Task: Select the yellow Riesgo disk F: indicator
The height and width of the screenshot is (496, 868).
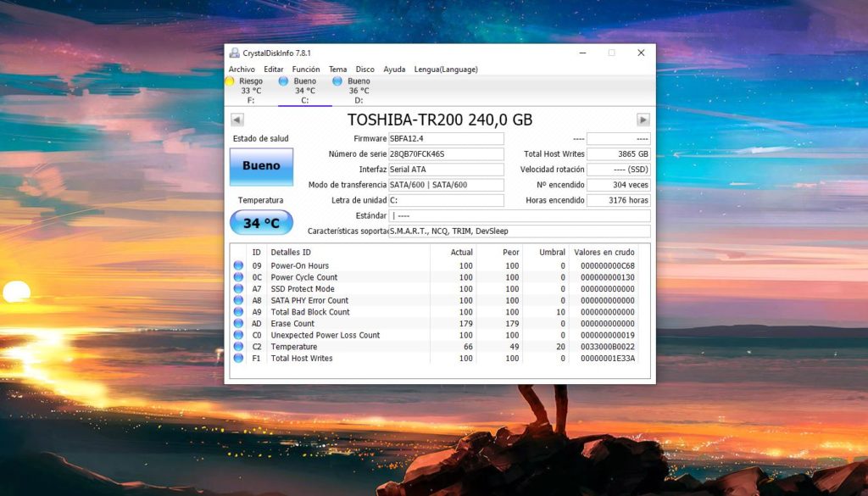Action: [230, 81]
